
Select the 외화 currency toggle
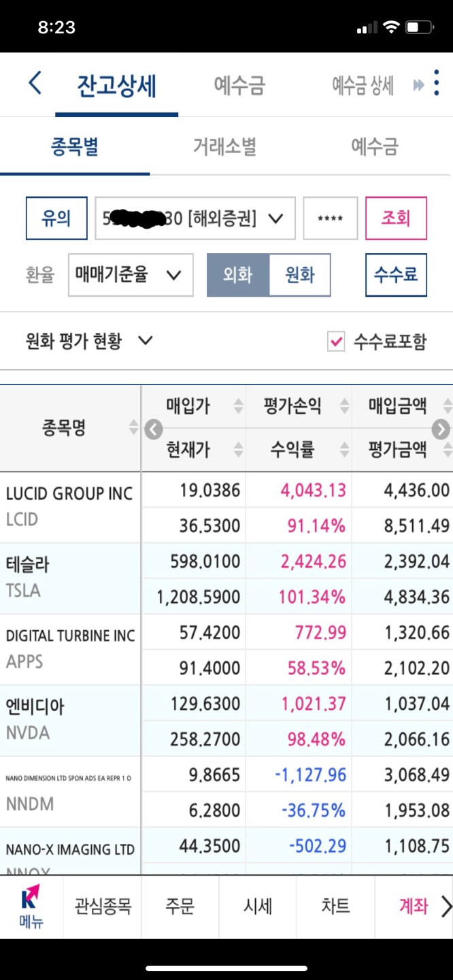[x=238, y=275]
